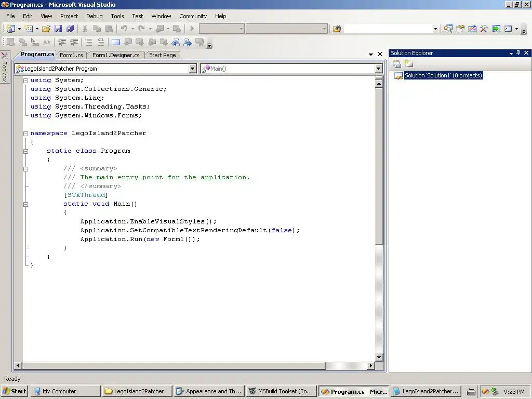Click the Save All icon
The width and height of the screenshot is (532, 399).
coord(70,29)
